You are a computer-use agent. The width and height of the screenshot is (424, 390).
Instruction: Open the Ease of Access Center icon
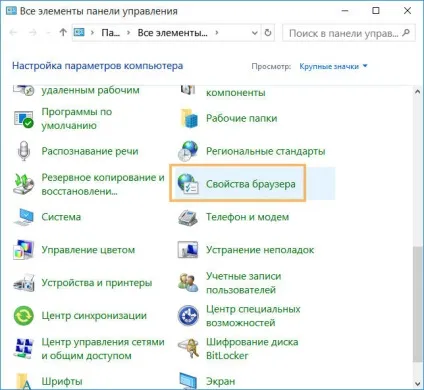[188, 315]
